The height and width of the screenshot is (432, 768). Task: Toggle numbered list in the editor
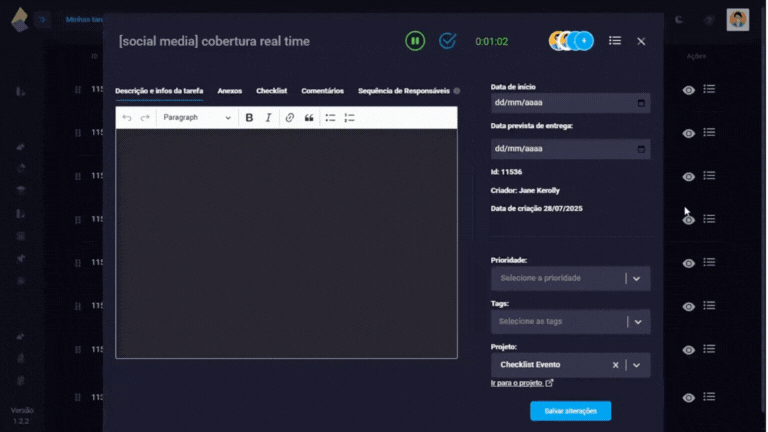(349, 118)
